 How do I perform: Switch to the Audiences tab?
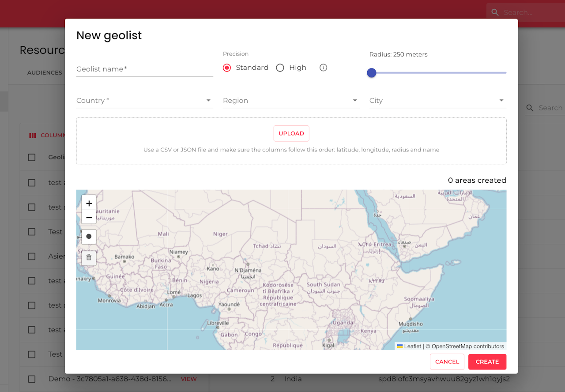coord(45,72)
